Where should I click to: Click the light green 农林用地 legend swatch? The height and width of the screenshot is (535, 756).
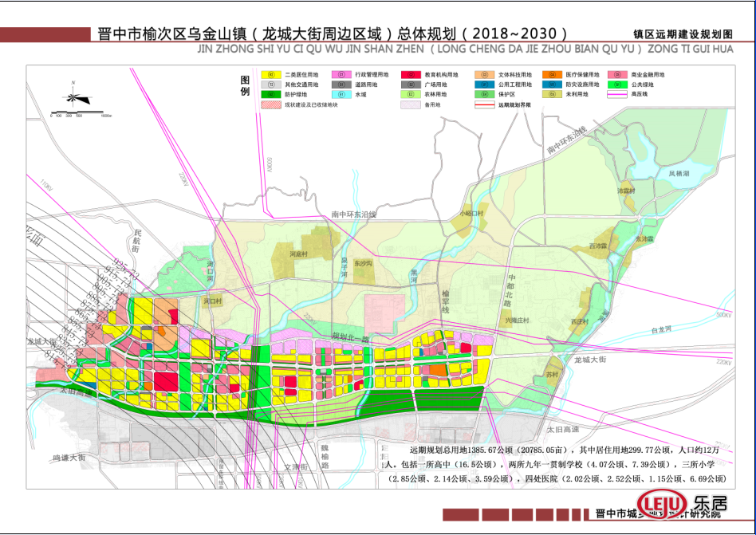pyautogui.click(x=411, y=94)
